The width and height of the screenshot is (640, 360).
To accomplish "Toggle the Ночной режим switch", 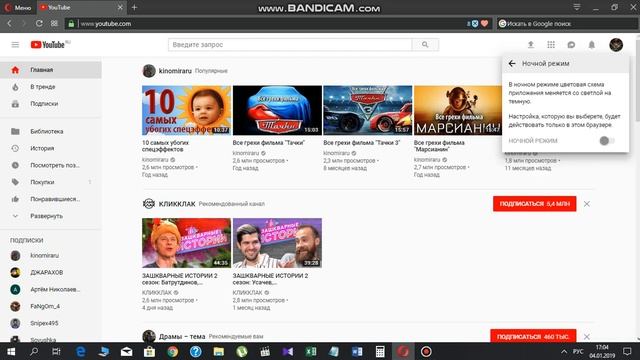I will click(607, 141).
